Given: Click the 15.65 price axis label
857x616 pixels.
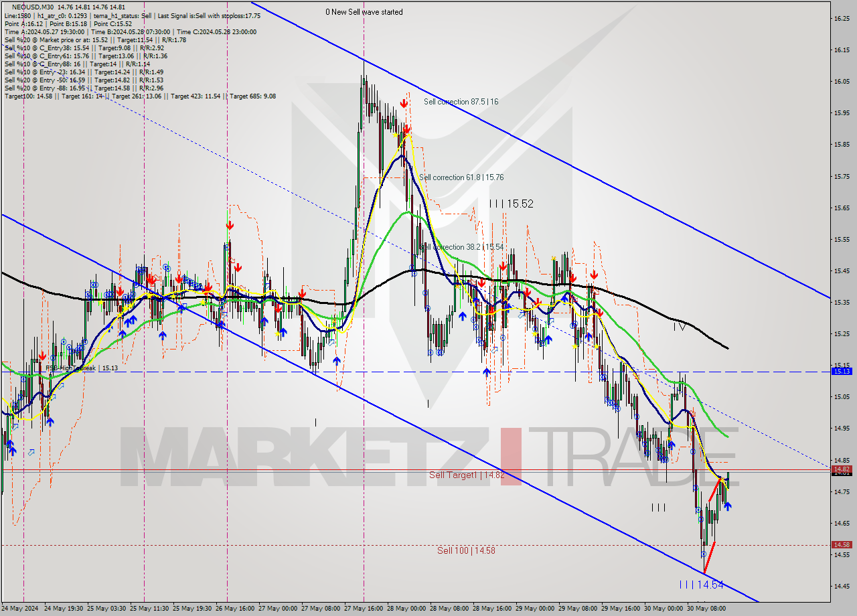Looking at the screenshot, I should [x=841, y=208].
